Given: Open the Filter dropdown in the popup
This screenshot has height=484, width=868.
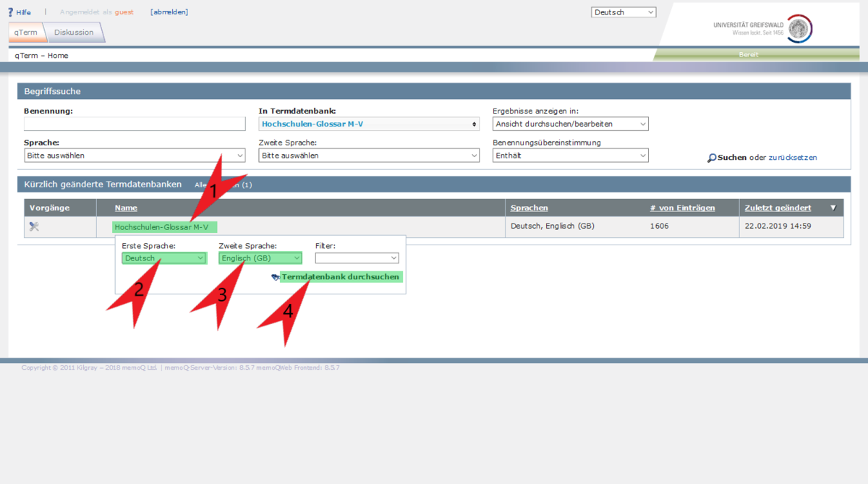Looking at the screenshot, I should [357, 258].
